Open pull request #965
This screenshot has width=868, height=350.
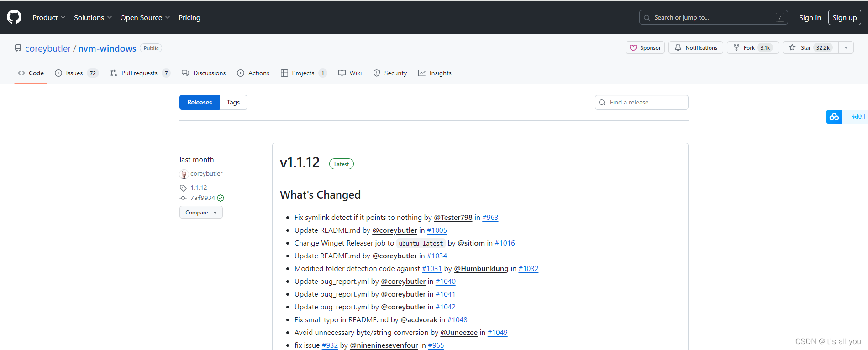click(x=436, y=345)
